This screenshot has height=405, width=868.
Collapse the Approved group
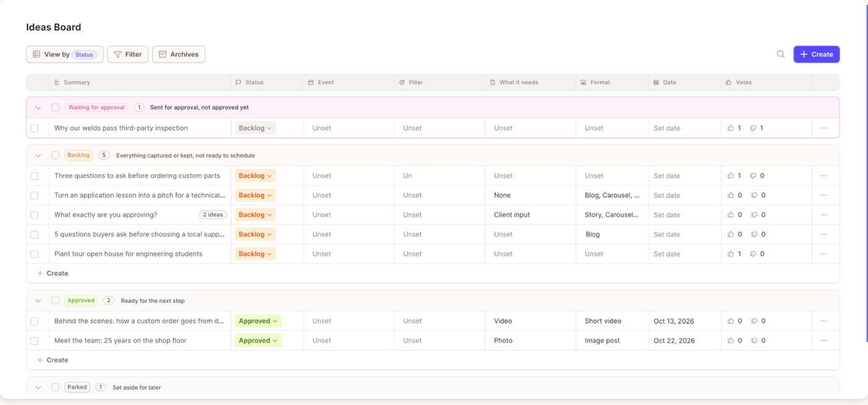(38, 301)
